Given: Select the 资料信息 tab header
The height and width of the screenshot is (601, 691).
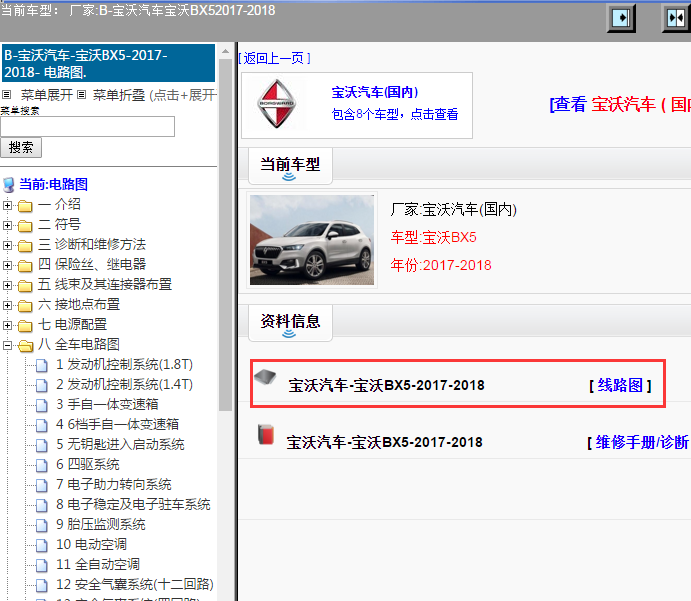Looking at the screenshot, I should pos(290,323).
